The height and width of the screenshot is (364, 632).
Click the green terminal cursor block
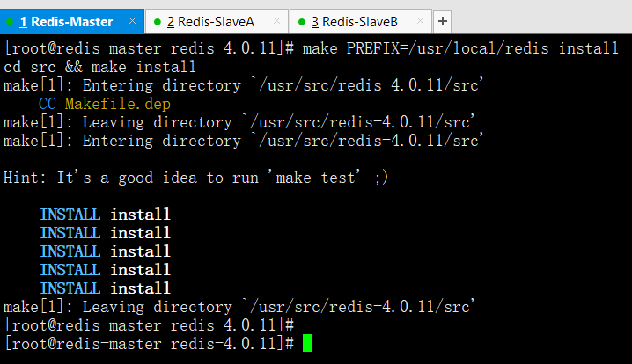pos(306,344)
